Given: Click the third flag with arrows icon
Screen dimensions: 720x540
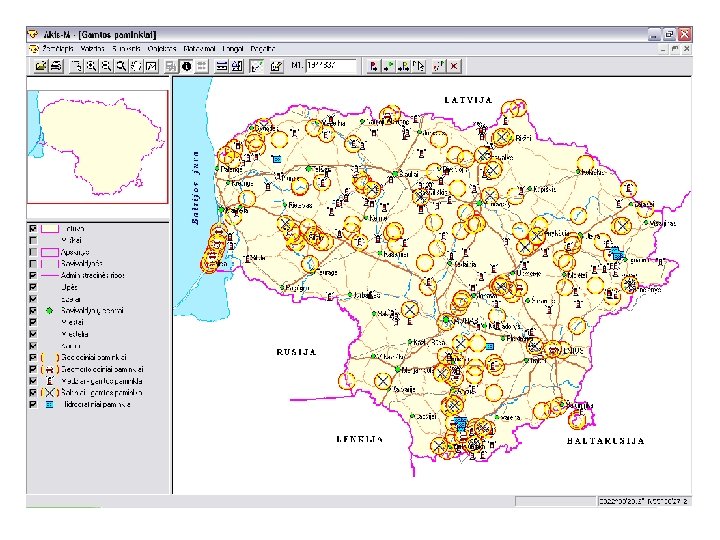Looking at the screenshot, I should 404,66.
